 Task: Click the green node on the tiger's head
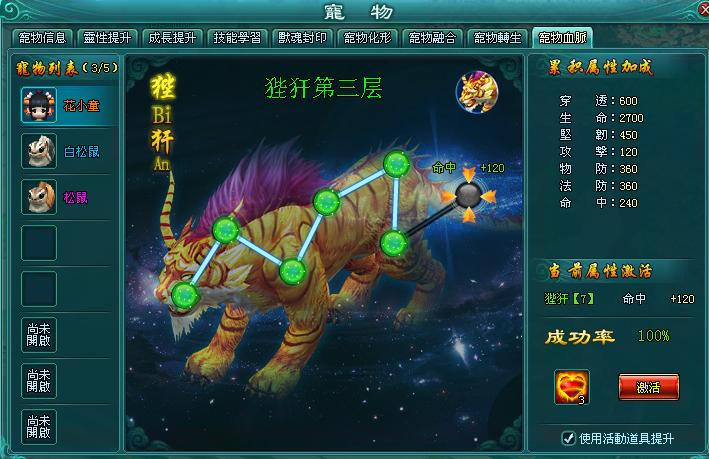(185, 296)
